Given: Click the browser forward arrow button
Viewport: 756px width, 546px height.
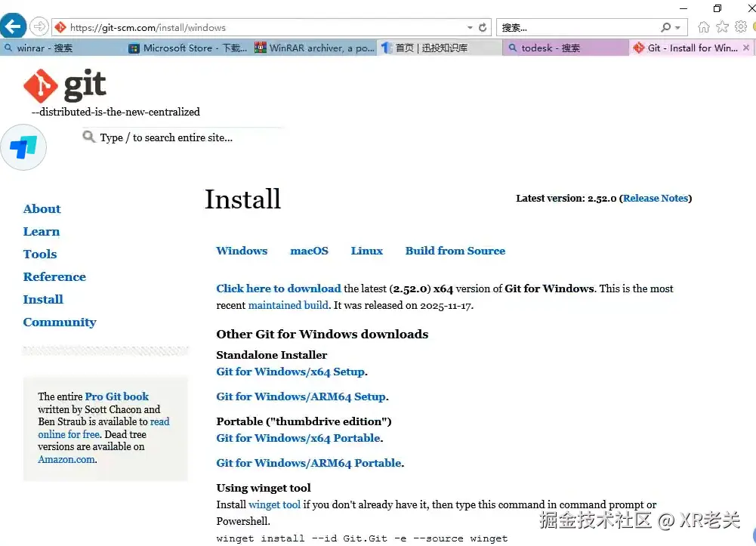Looking at the screenshot, I should click(x=39, y=26).
